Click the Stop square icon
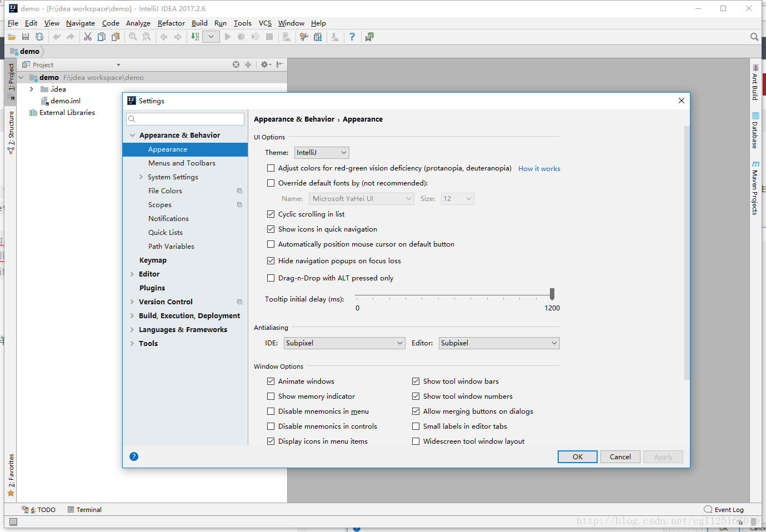This screenshot has width=766, height=532. (x=269, y=37)
